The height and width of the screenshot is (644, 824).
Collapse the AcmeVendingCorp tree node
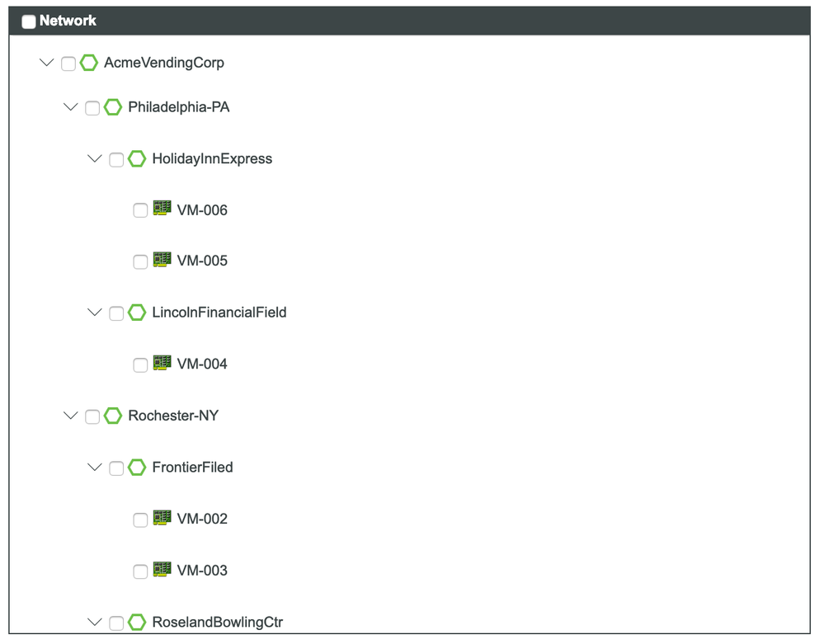click(x=47, y=63)
